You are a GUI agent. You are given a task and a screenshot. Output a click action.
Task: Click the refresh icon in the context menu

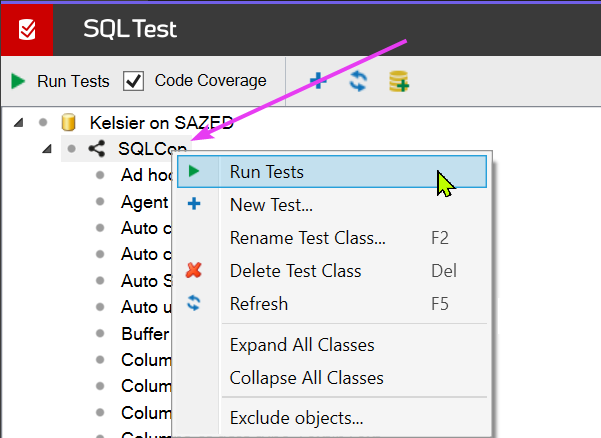click(x=194, y=303)
